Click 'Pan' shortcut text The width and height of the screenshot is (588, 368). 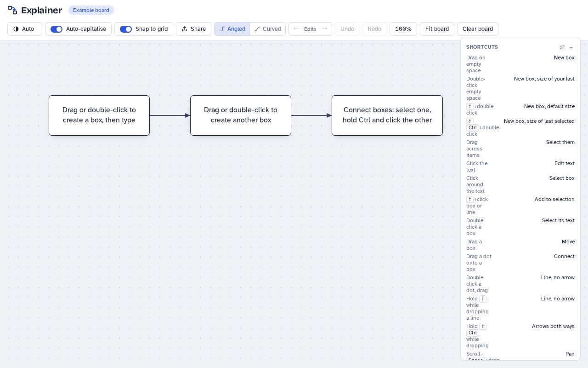click(x=570, y=354)
